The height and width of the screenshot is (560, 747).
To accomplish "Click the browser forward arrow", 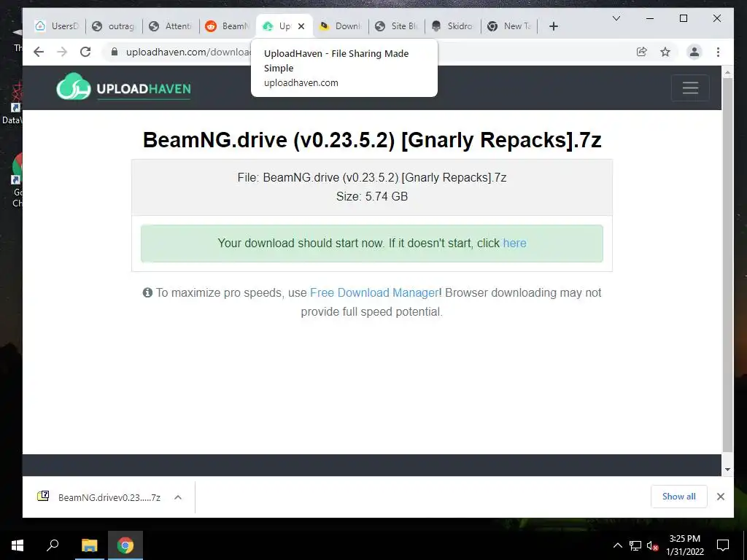I will pos(62,52).
